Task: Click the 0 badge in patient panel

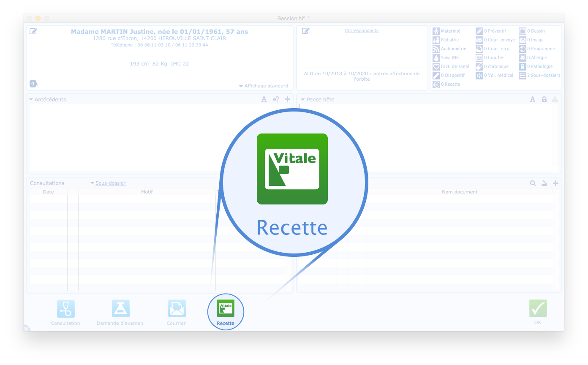Action: pyautogui.click(x=33, y=84)
